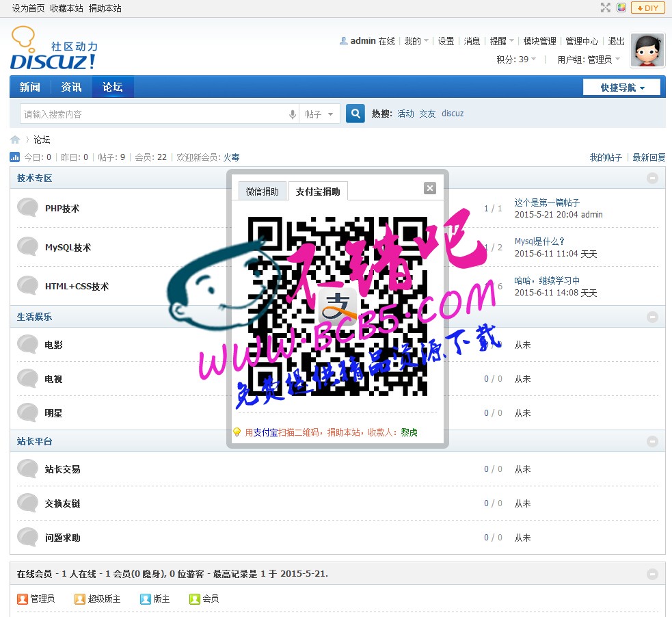Click 收藏本站 link
672x617 pixels.
66,8
